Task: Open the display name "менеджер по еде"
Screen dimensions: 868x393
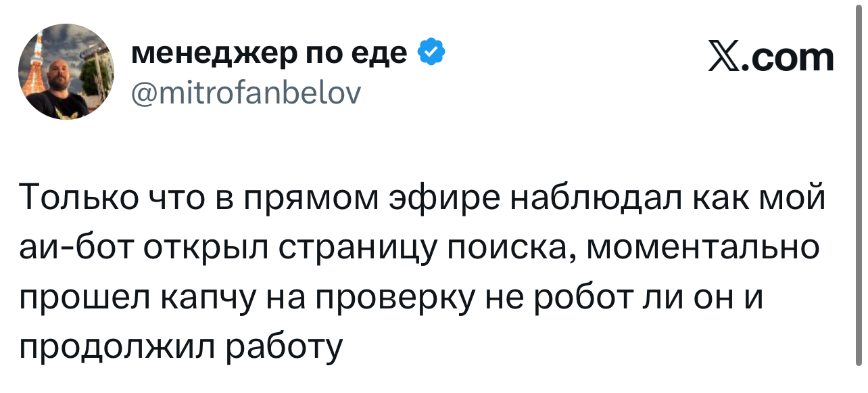Action: [268, 53]
